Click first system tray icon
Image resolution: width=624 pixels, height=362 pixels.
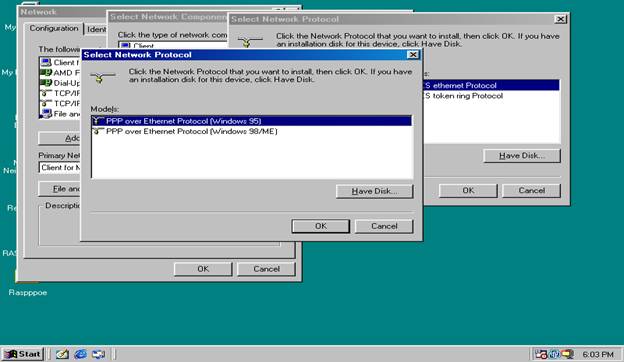[541, 354]
